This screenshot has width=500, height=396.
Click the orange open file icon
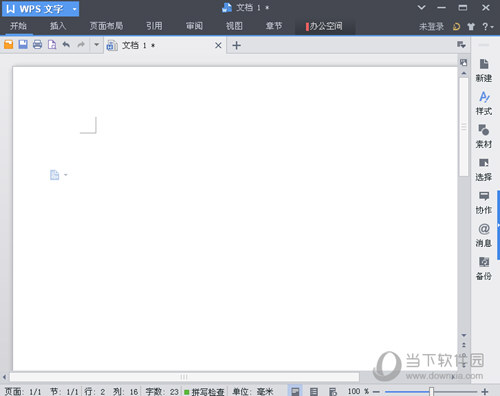point(9,44)
